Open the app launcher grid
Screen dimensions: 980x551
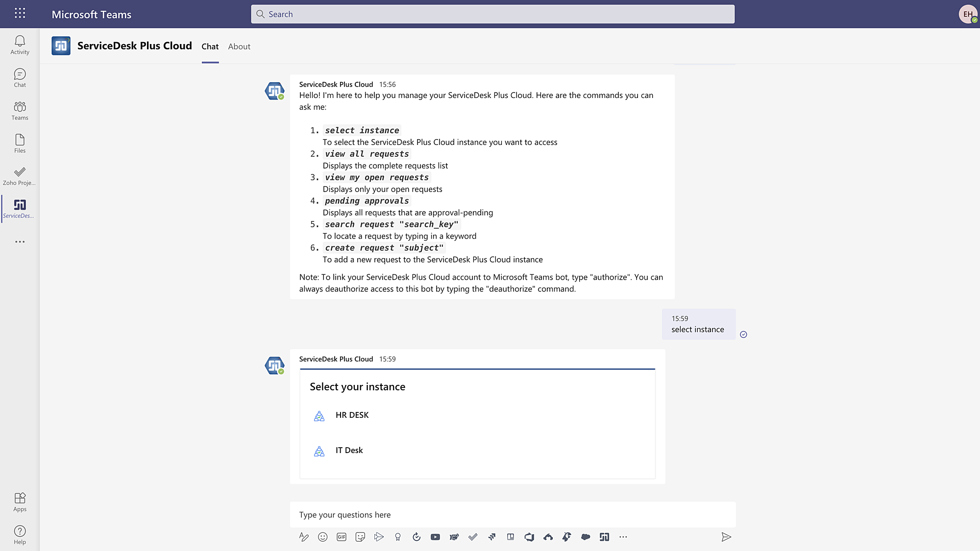(x=20, y=13)
